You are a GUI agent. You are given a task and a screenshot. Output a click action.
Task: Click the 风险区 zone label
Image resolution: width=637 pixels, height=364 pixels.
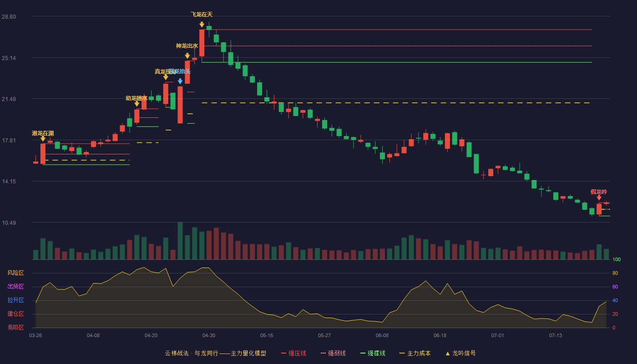[16, 273]
